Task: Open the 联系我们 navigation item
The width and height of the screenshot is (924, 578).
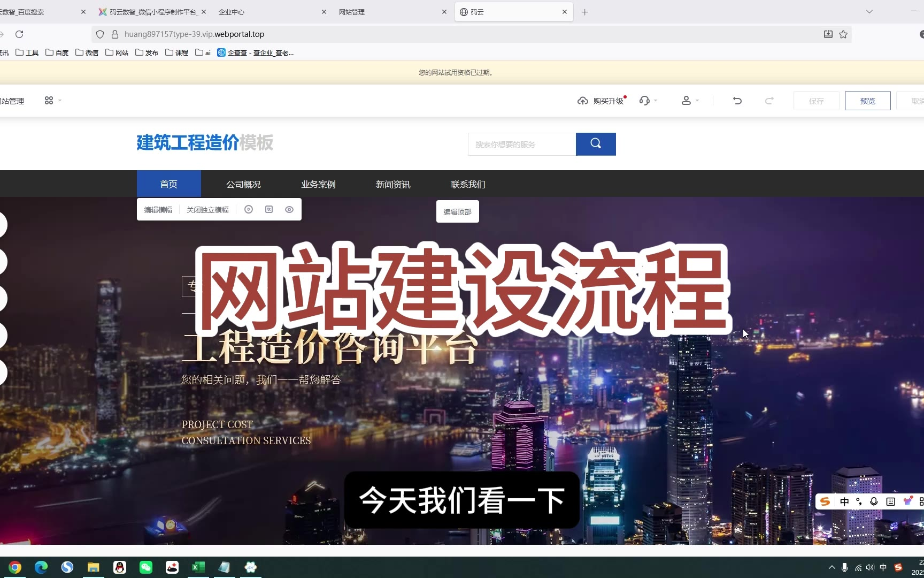Action: [x=468, y=184]
